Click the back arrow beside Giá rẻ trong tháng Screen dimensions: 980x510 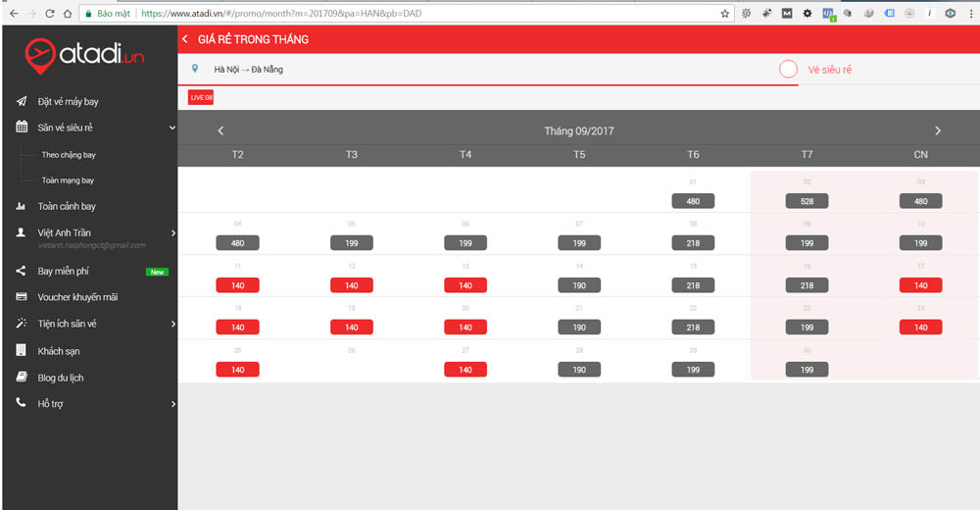[185, 39]
